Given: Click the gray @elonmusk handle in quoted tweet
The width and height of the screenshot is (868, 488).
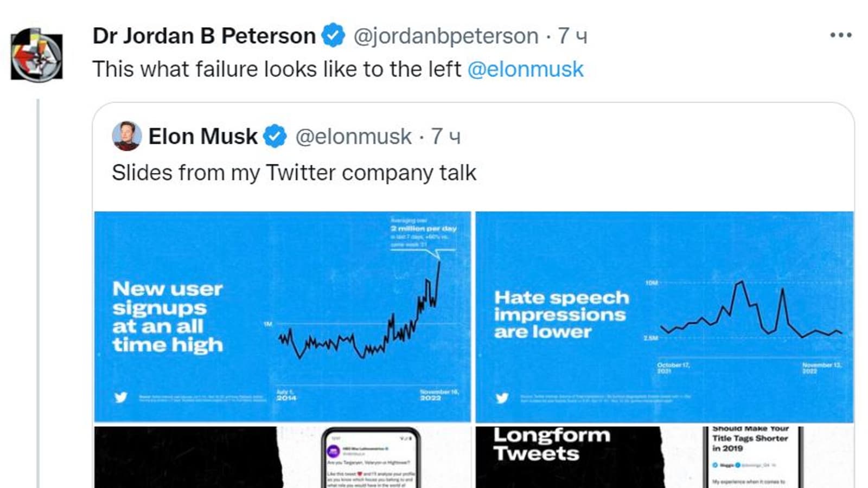Looking at the screenshot, I should [353, 137].
